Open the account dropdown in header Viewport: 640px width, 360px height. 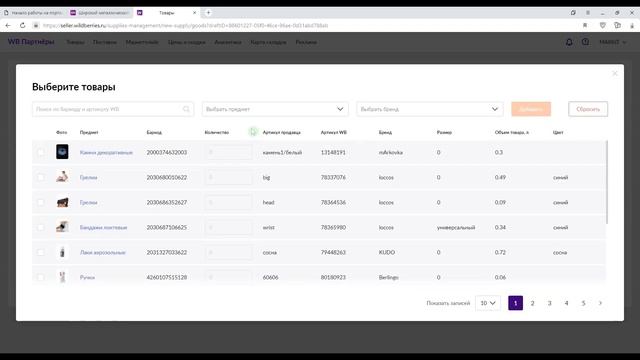pyautogui.click(x=613, y=42)
